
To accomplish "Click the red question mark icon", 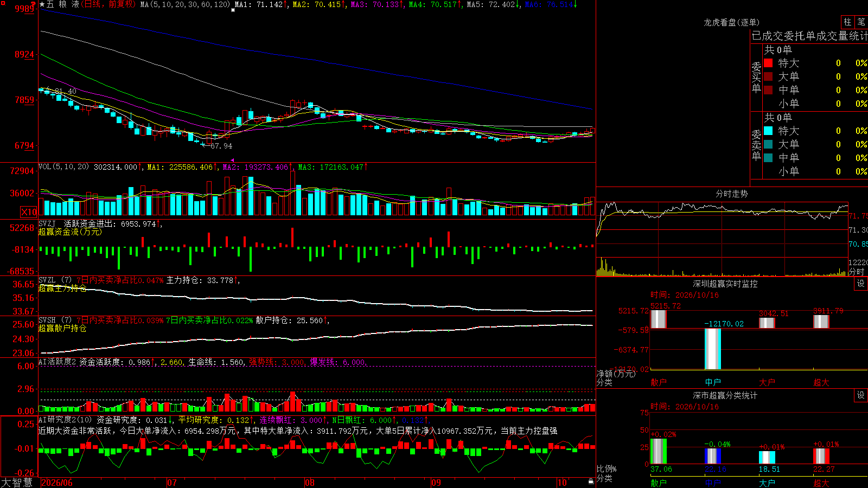I will coord(34,4).
